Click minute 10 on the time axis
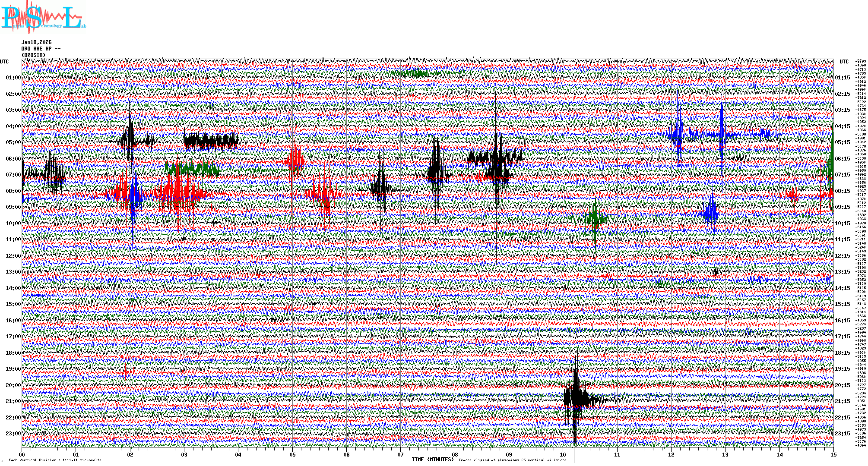Viewport: 868px width, 466px height. tap(563, 454)
